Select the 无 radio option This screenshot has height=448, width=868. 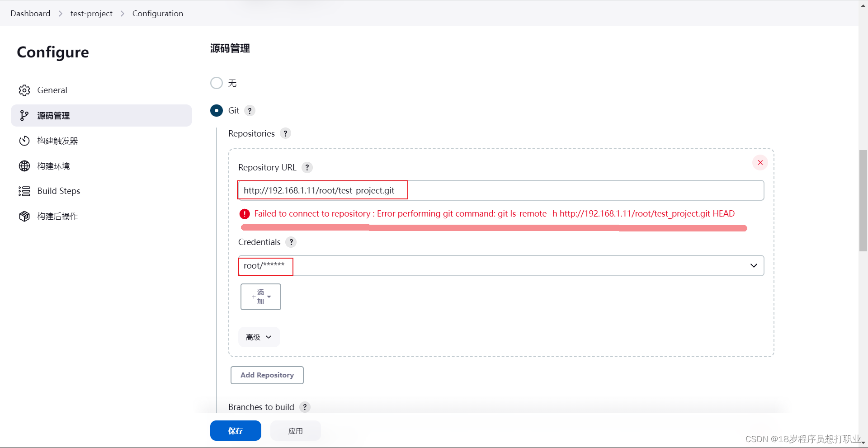(x=217, y=83)
